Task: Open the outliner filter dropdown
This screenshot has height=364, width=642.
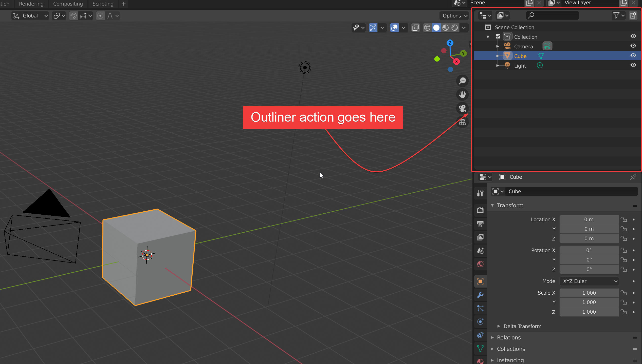Action: [618, 16]
